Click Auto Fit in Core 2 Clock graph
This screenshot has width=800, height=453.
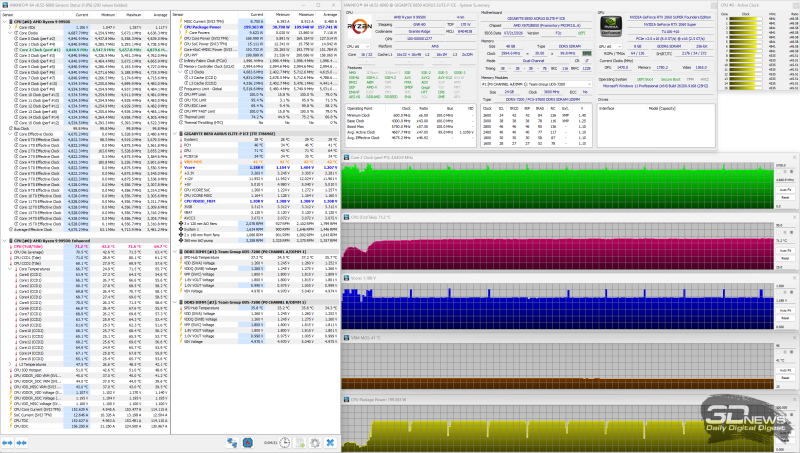click(x=785, y=190)
